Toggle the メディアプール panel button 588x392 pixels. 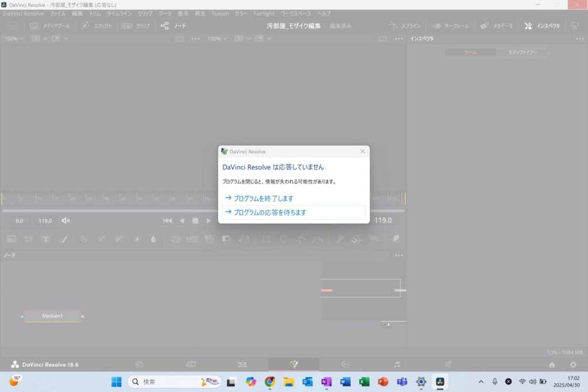pyautogui.click(x=50, y=26)
